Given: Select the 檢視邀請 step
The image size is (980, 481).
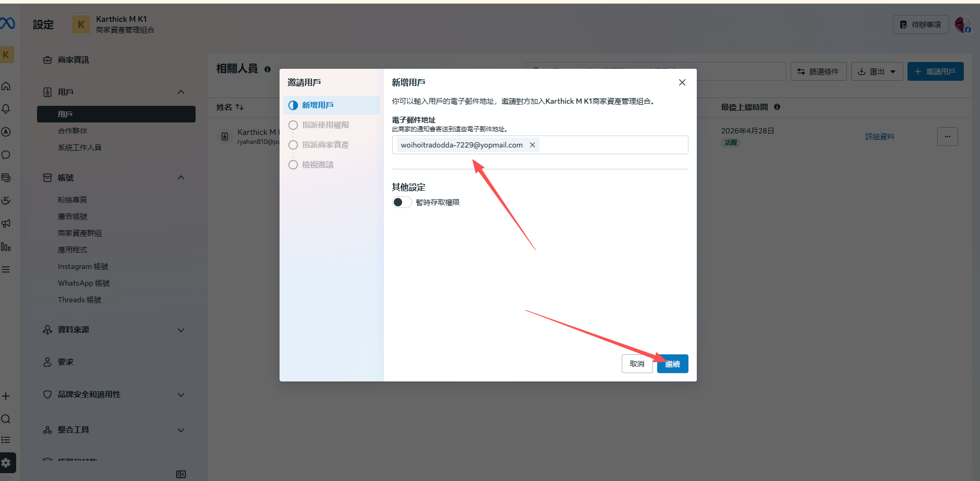Looking at the screenshot, I should (317, 165).
